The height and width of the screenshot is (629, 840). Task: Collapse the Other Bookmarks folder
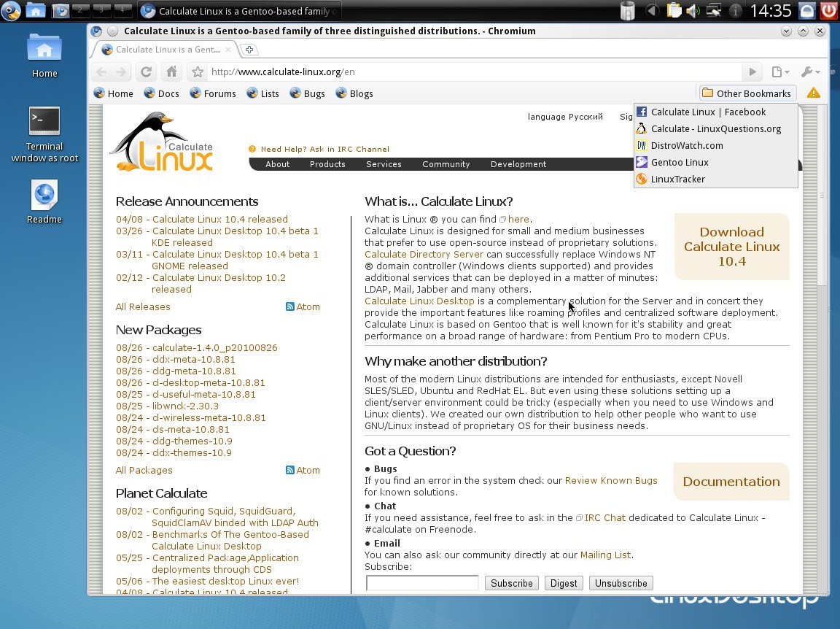[747, 93]
